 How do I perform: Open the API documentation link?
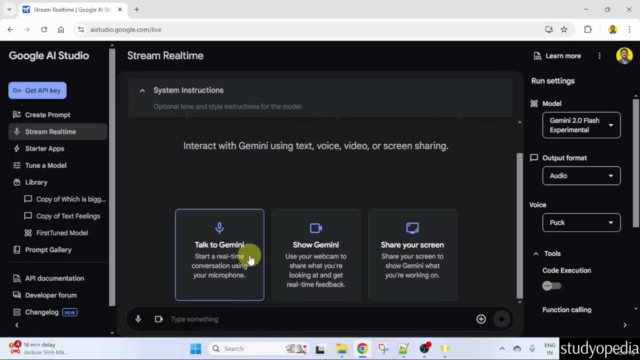(x=54, y=278)
